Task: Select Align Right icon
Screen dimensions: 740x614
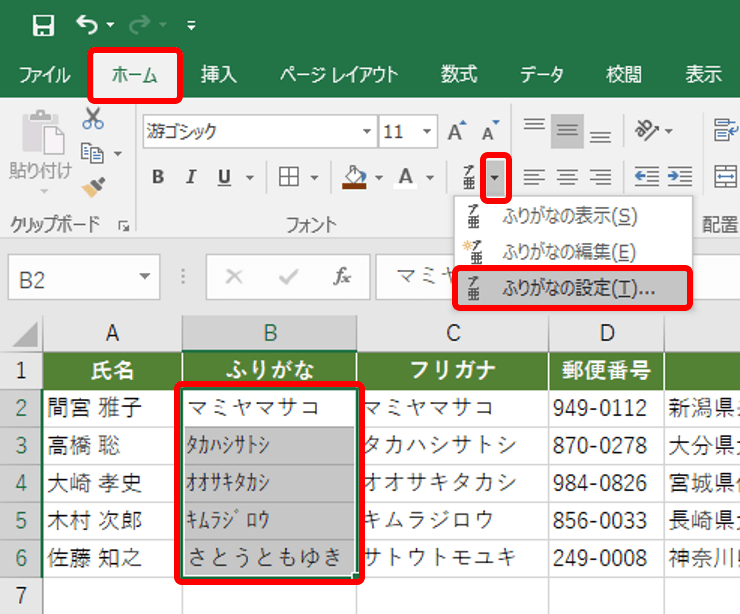Action: (600, 177)
